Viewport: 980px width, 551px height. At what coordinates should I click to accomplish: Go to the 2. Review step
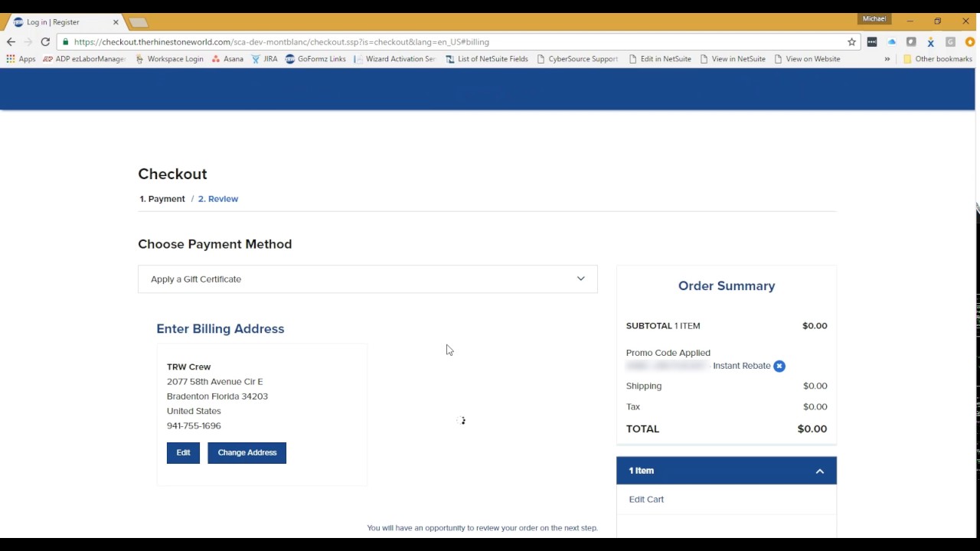click(218, 199)
